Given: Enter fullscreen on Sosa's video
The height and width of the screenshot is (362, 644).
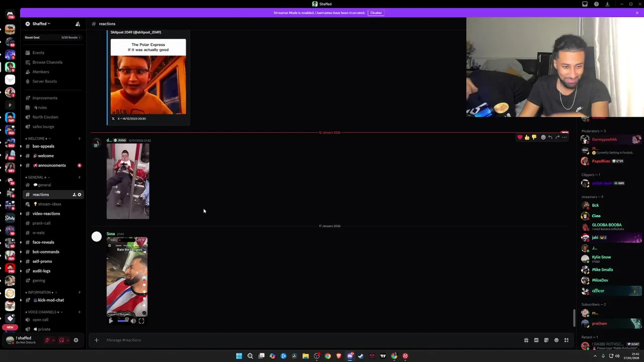Looking at the screenshot, I should [141, 321].
